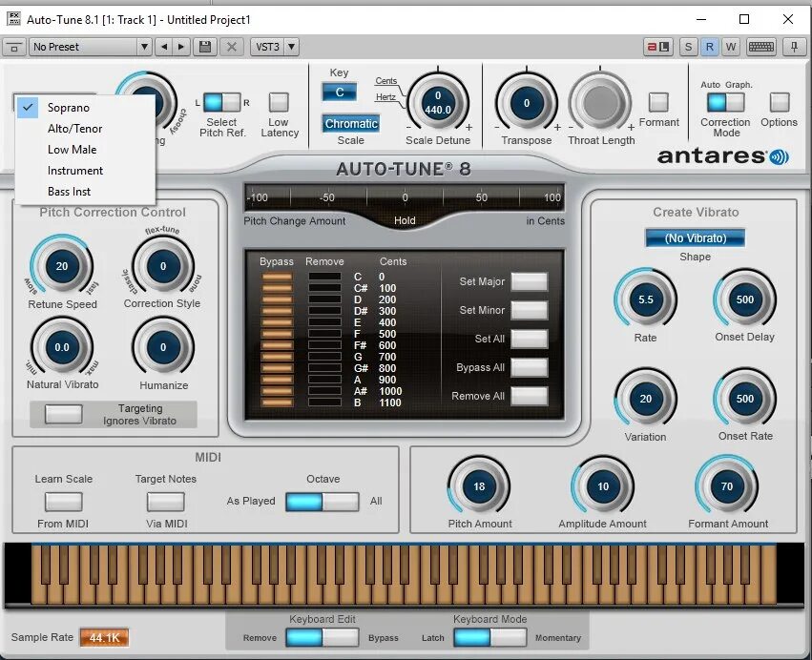The height and width of the screenshot is (660, 812).
Task: Open the virtual keyboard icon
Action: click(760, 47)
